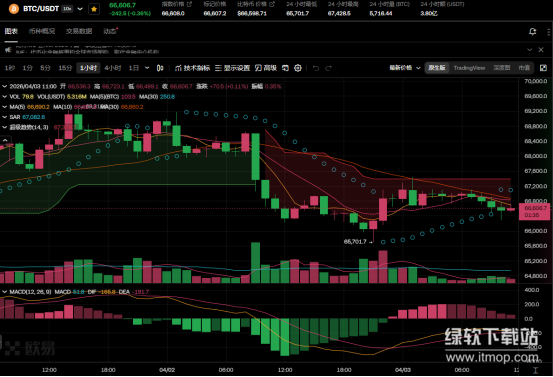553x377 pixels.
Task: Collapse the SAR indicator legend row
Action: pos(5,117)
